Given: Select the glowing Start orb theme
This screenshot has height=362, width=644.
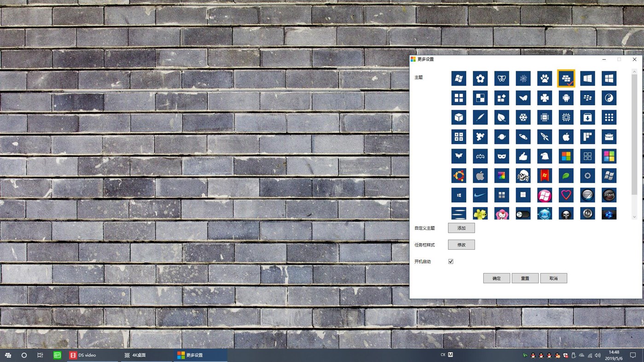Looking at the screenshot, I should (609, 195).
